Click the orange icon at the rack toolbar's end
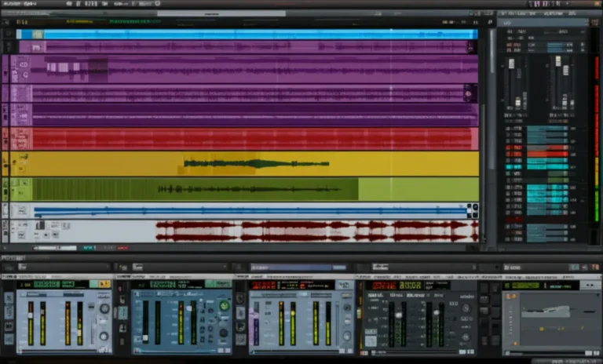 click(595, 268)
